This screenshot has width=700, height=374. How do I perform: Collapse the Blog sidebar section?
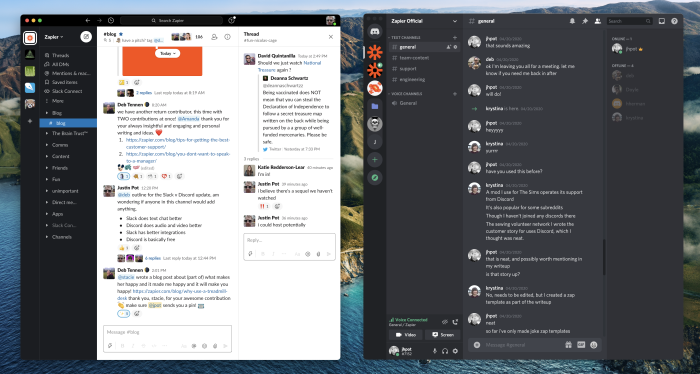[x=47, y=113]
